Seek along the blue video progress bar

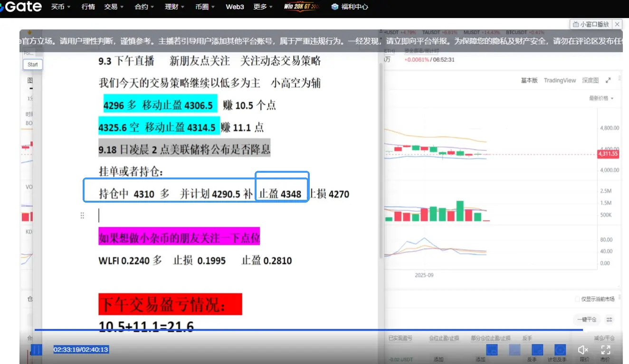coord(308,329)
